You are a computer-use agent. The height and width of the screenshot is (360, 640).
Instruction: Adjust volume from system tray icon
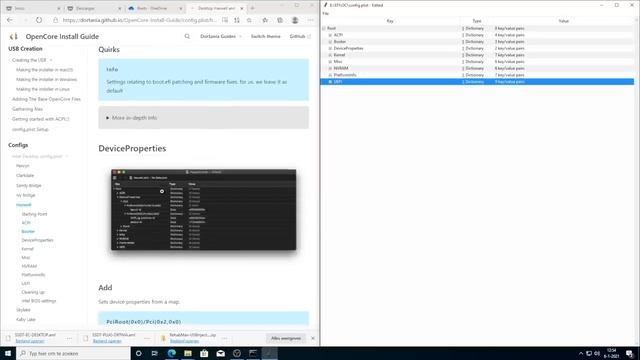point(597,353)
